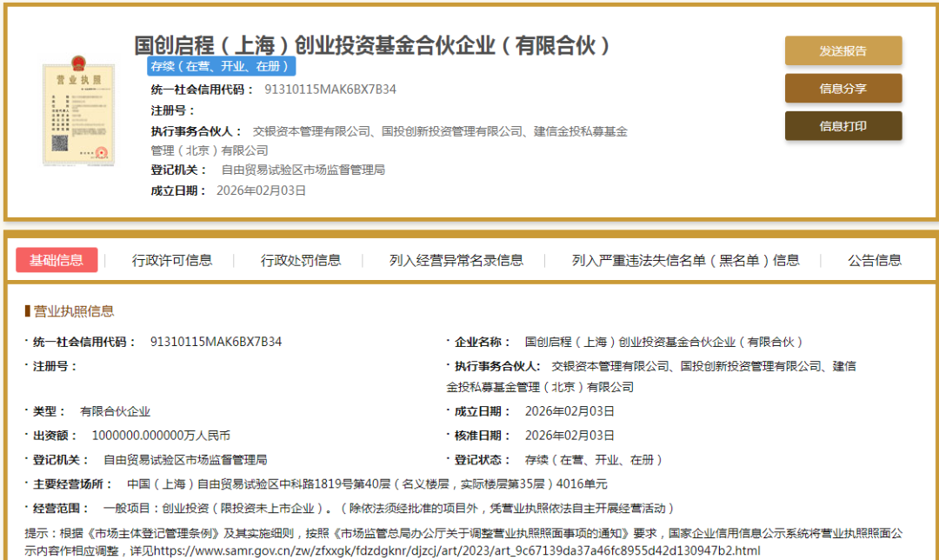Click the company title 国创启程（上海）创业投资基金合伙企业

(x=372, y=45)
